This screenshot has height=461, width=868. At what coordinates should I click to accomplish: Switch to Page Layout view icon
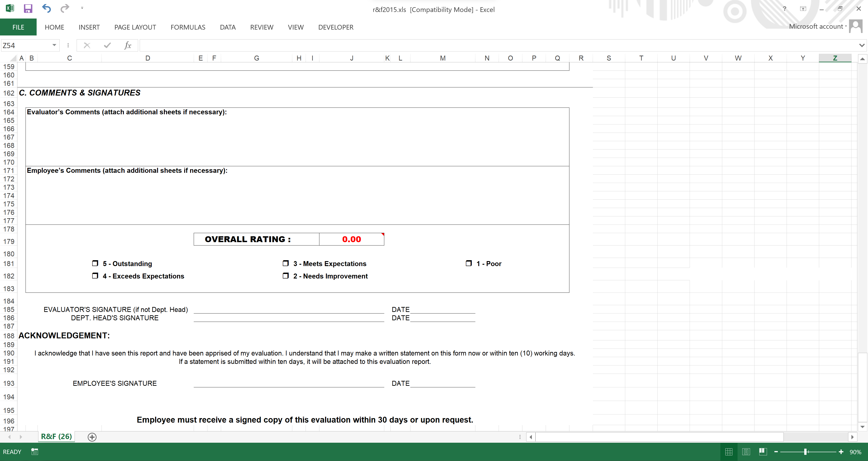pos(746,452)
